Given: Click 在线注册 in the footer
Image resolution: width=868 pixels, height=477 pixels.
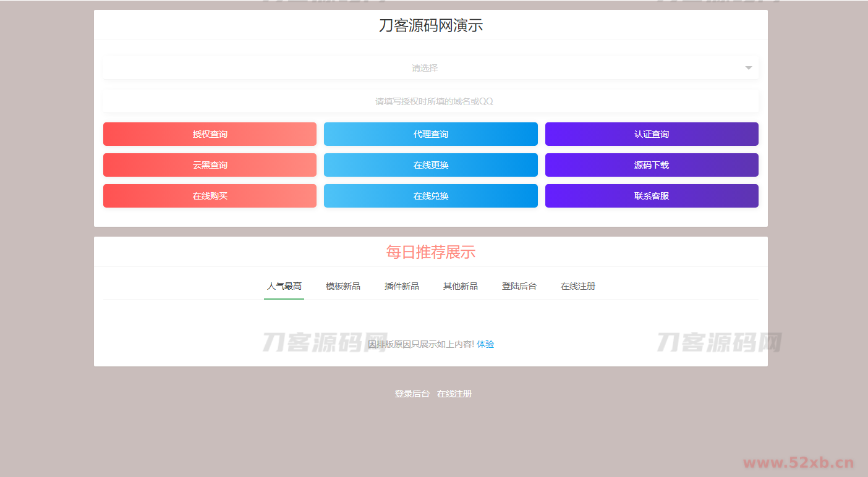Looking at the screenshot, I should click(x=454, y=394).
